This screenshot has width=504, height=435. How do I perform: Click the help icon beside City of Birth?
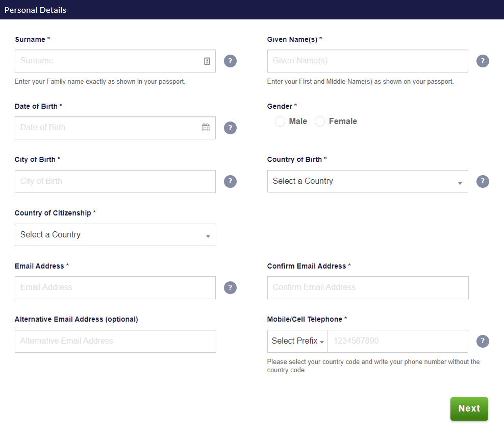(230, 181)
